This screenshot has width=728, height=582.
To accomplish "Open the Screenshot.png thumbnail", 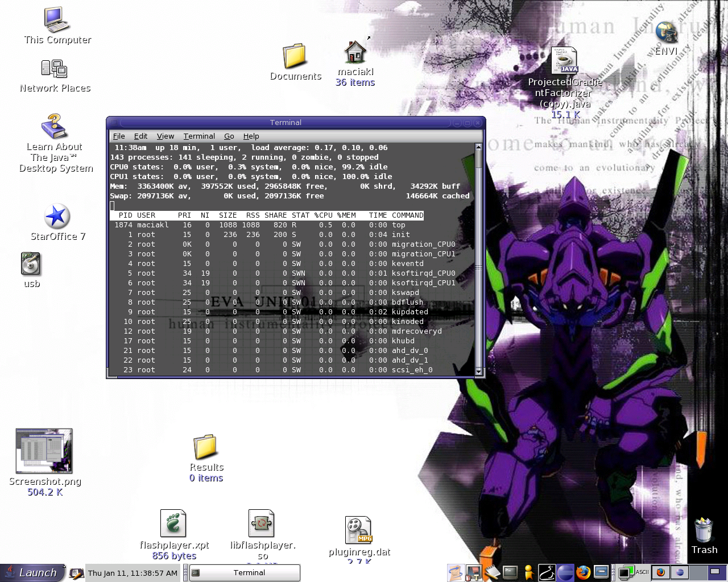I will [x=44, y=451].
